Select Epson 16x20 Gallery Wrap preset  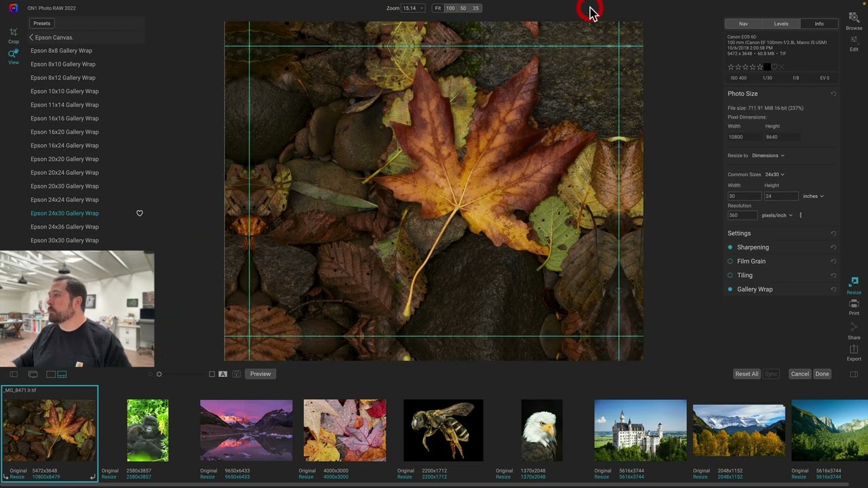point(64,132)
